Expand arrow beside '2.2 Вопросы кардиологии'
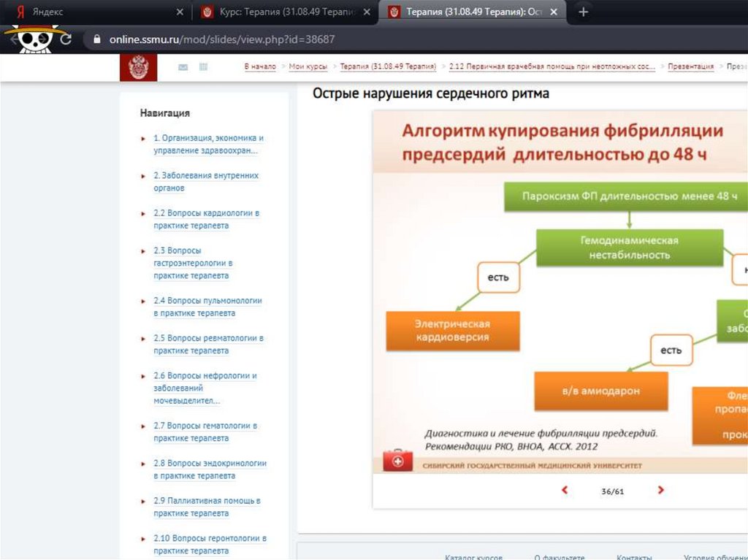This screenshot has height=560, width=748. coord(142,214)
